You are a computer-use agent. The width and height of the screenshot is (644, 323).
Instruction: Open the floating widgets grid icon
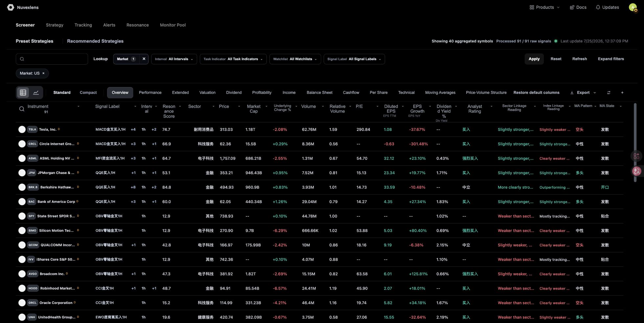(636, 156)
